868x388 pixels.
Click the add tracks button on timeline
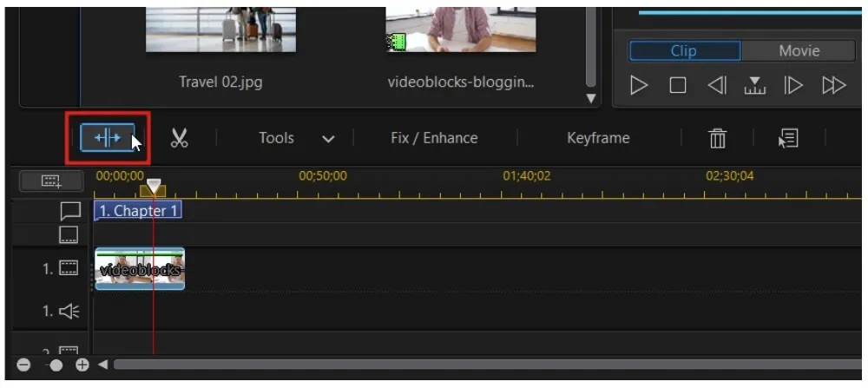51,181
